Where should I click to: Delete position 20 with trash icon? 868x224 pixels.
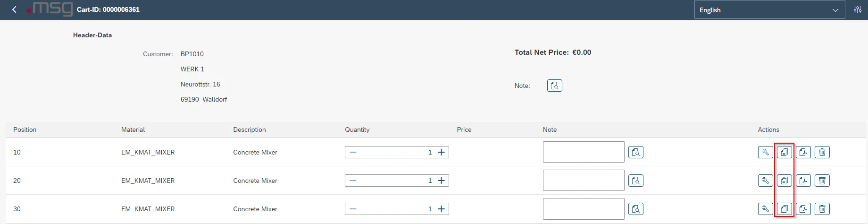coord(822,181)
